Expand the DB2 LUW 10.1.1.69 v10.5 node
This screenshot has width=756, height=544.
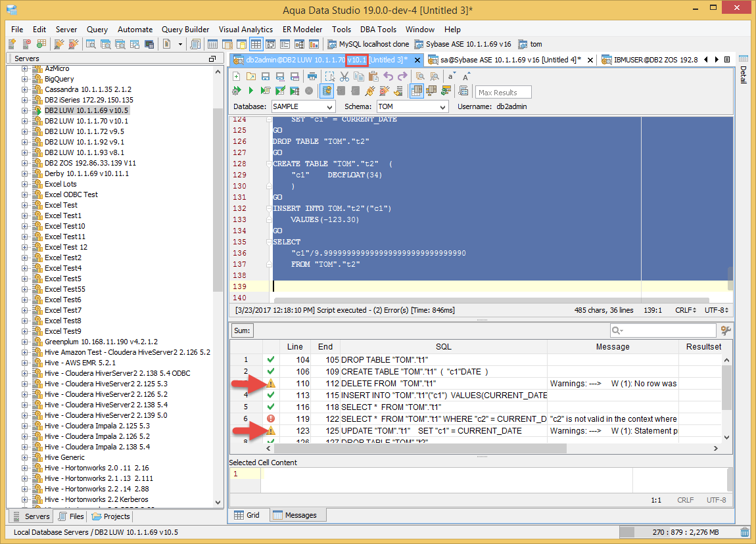tap(24, 110)
